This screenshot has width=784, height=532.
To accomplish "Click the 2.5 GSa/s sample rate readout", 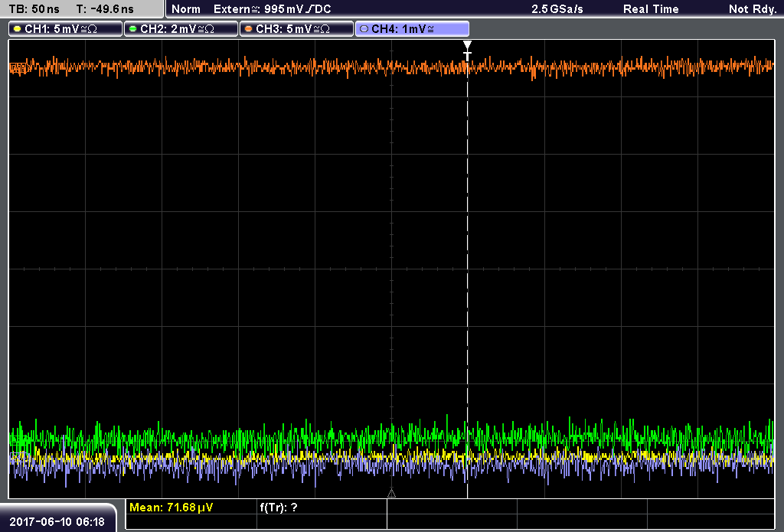I will click(557, 9).
